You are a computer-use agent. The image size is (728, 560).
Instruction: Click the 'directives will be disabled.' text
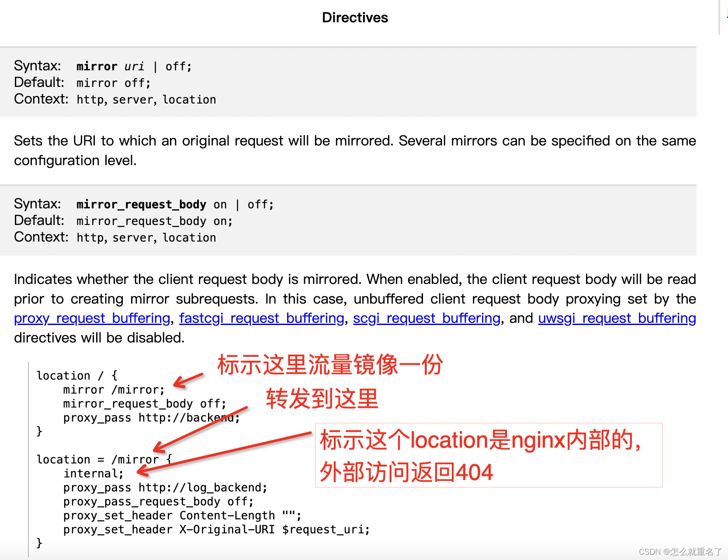point(99,338)
